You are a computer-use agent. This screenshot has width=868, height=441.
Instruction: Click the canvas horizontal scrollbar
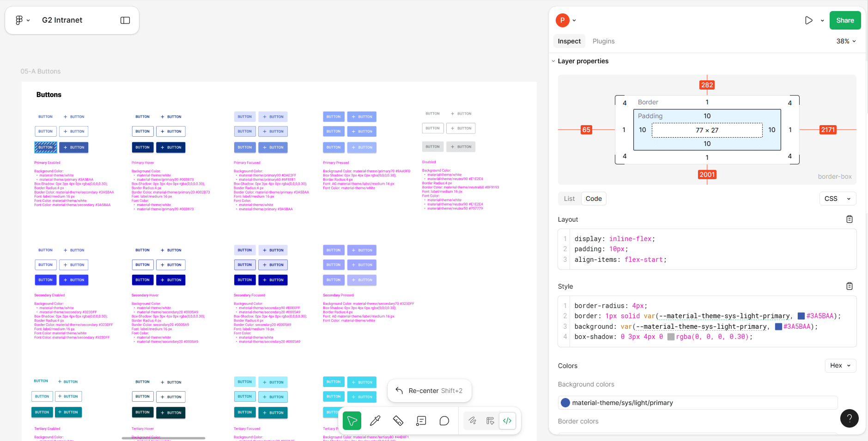pyautogui.click(x=164, y=438)
